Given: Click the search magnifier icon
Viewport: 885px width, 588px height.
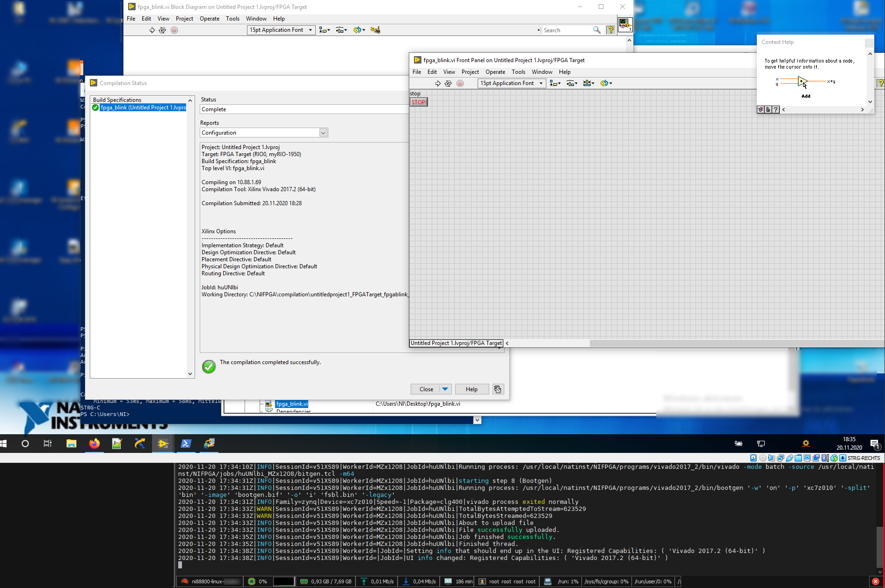Looking at the screenshot, I should tap(596, 30).
